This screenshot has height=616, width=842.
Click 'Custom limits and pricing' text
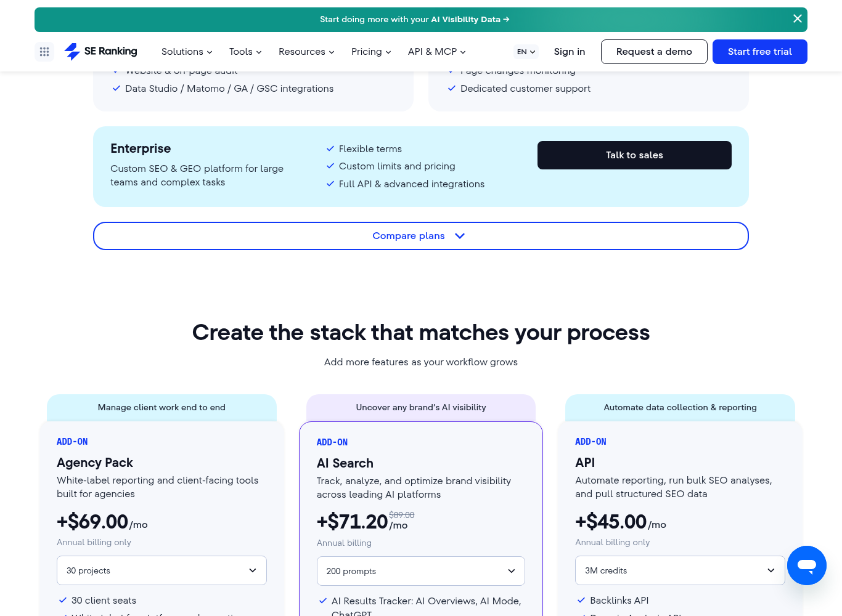point(397,166)
